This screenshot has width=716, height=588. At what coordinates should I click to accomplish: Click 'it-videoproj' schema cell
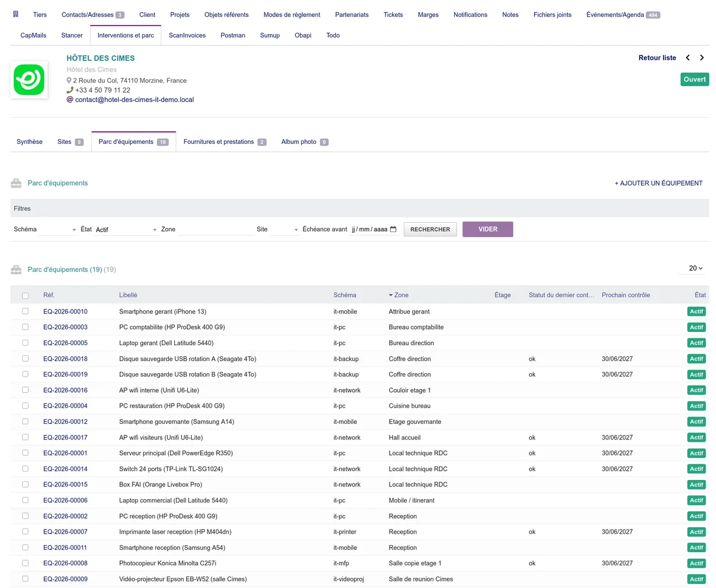[348, 579]
